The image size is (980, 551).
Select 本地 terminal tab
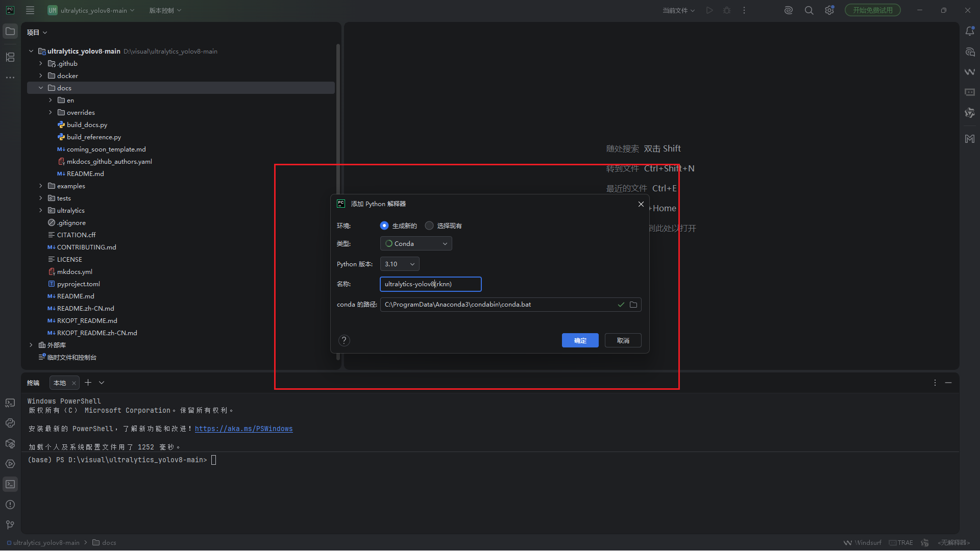(x=60, y=383)
